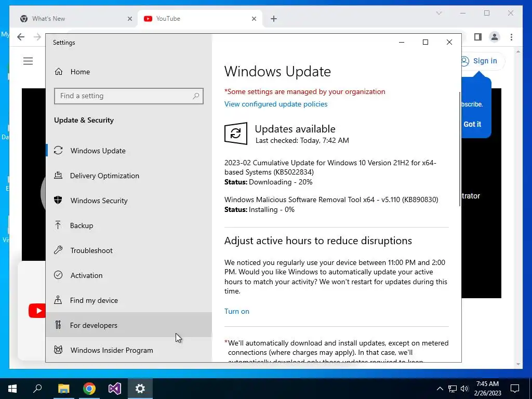The image size is (532, 399).
Task: Switch to Chrome from the taskbar
Action: [89, 389]
